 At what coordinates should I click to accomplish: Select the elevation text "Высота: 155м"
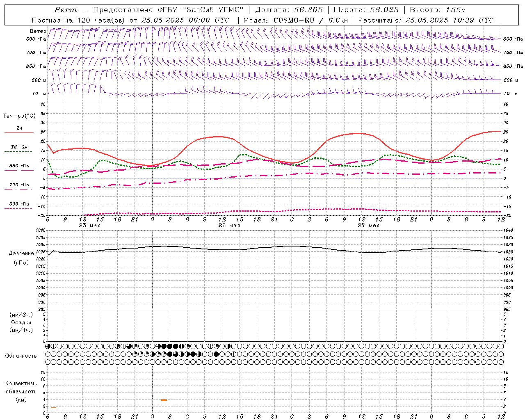[438, 10]
